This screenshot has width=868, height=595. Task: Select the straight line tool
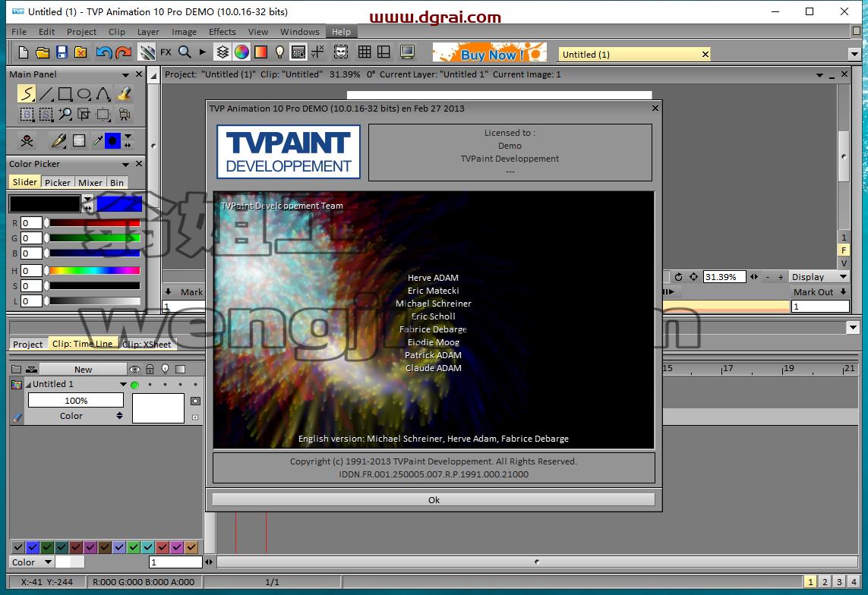[x=46, y=94]
